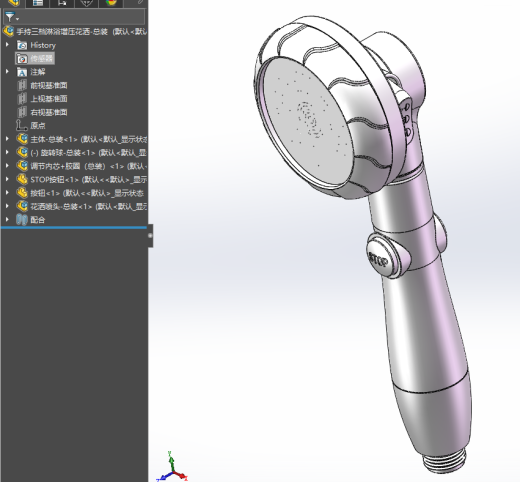Open the DisplayManager color ball tab
This screenshot has height=482, width=520.
pos(111,3)
